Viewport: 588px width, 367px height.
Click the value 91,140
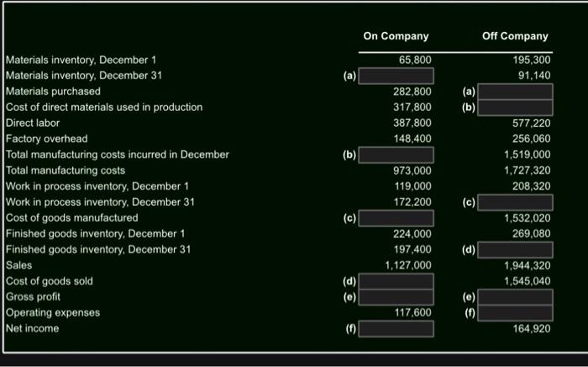pyautogui.click(x=534, y=76)
